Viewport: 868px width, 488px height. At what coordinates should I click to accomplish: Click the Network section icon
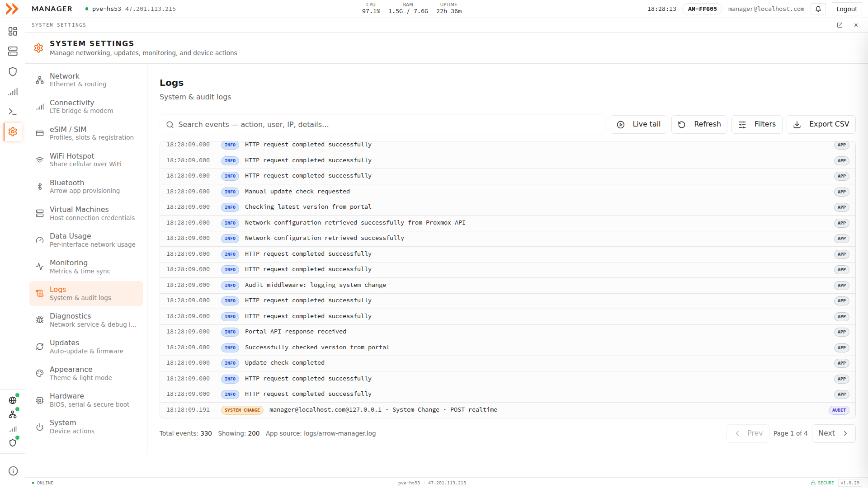(x=40, y=80)
